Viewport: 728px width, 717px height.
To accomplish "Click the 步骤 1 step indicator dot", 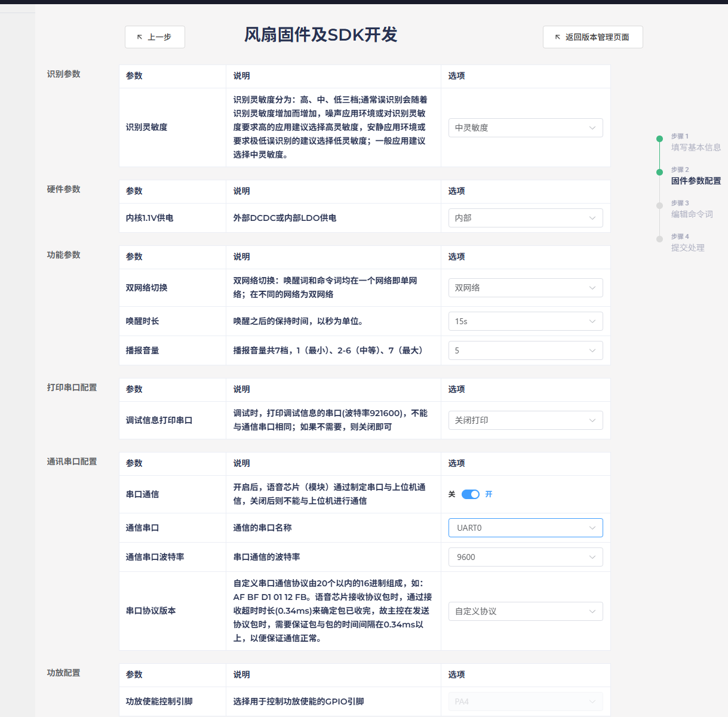I will coord(659,139).
